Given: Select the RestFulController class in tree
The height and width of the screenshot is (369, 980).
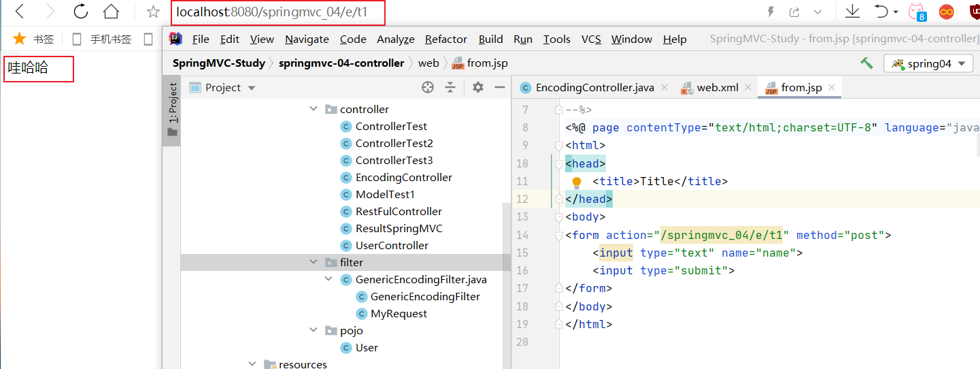Looking at the screenshot, I should click(399, 211).
